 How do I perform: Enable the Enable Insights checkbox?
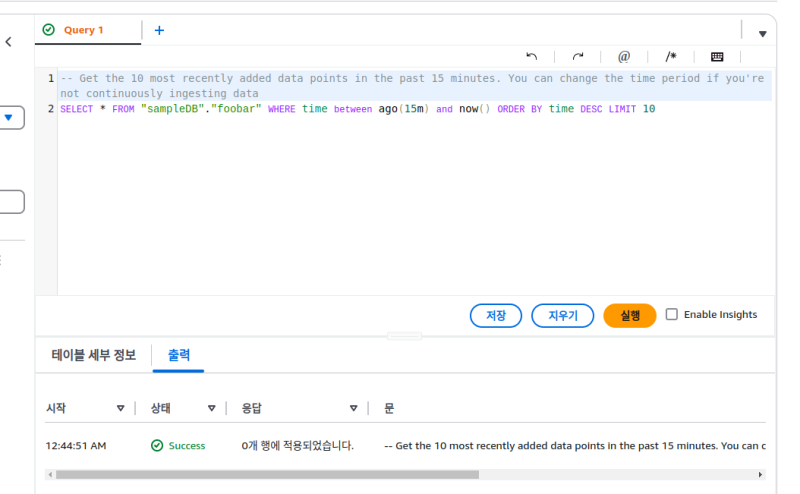point(672,314)
